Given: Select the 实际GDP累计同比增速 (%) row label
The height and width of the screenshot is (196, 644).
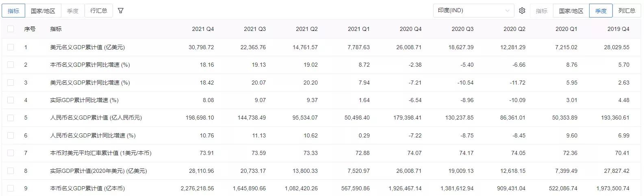Looking at the screenshot, I should tap(84, 100).
